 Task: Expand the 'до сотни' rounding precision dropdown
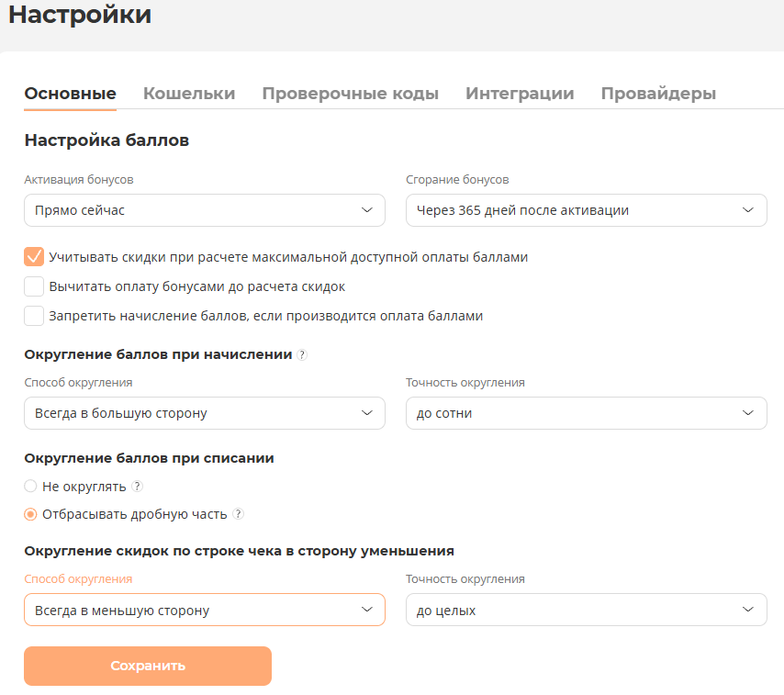(x=586, y=413)
